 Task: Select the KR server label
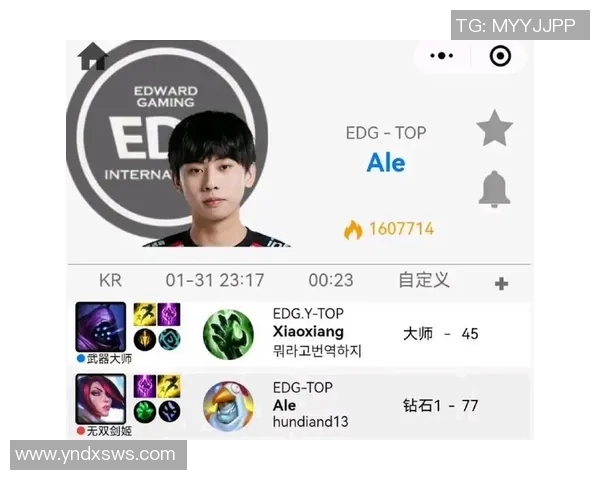[x=110, y=280]
